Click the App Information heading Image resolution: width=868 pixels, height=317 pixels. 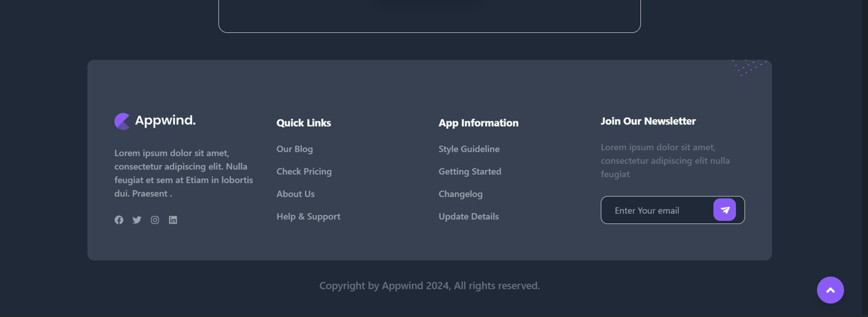click(x=478, y=123)
